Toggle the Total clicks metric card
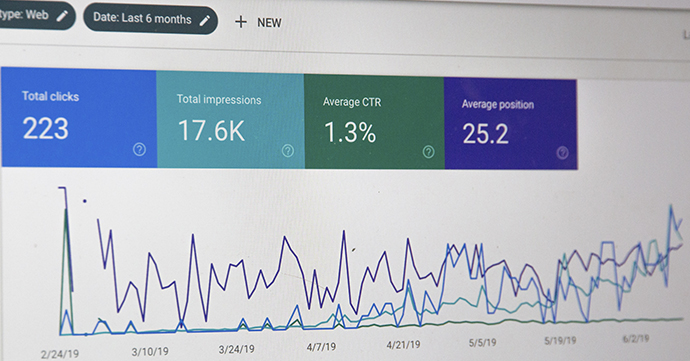Image resolution: width=690 pixels, height=361 pixels. (x=79, y=118)
